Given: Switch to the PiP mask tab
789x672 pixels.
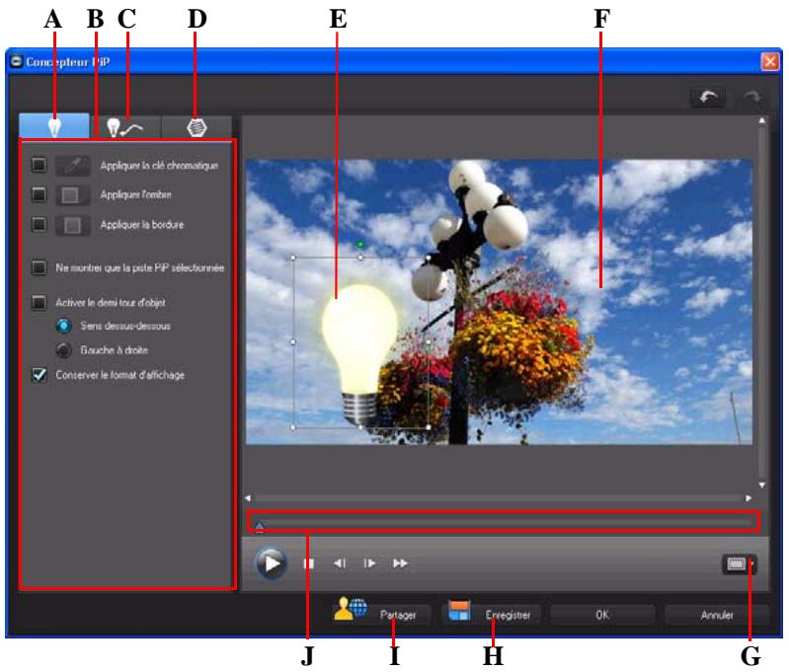Looking at the screenshot, I should coord(197,126).
